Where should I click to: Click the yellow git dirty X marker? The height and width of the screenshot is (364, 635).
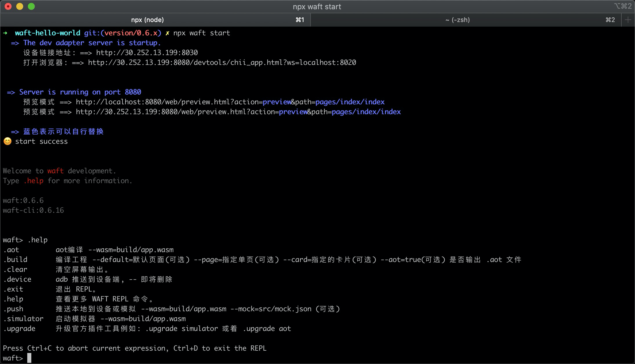pos(167,33)
